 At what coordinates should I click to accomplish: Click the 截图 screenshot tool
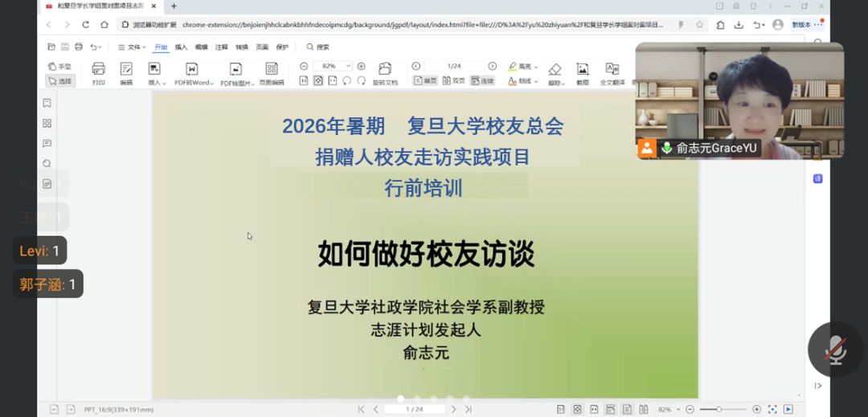tap(583, 74)
